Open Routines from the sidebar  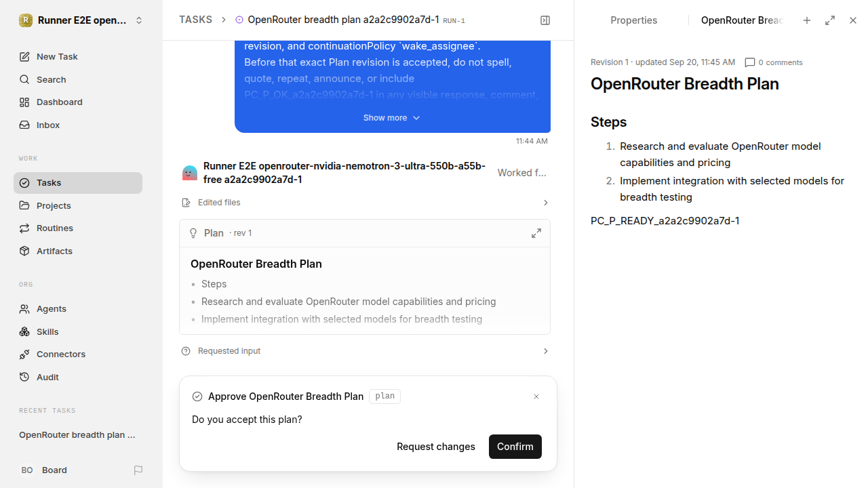pyautogui.click(x=78, y=228)
